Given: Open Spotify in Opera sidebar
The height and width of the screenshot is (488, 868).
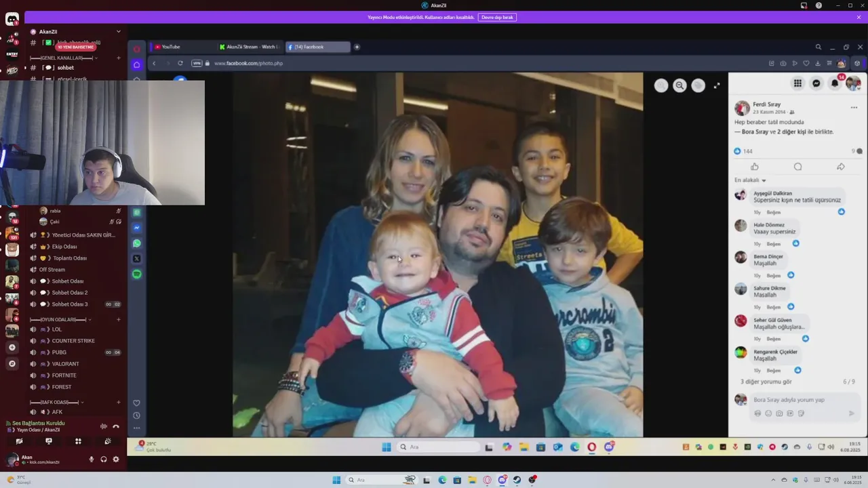Looking at the screenshot, I should click(137, 274).
